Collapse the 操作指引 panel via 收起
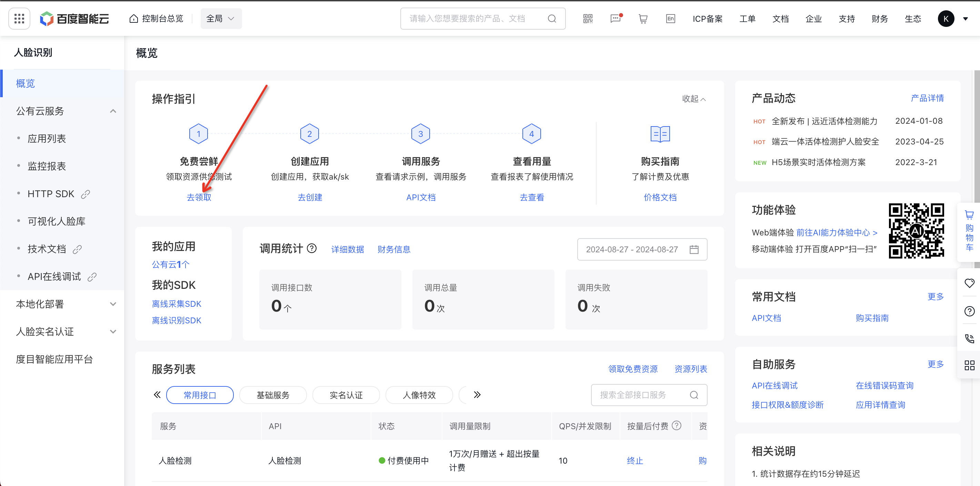Screen dimensions: 980x486 693,99
